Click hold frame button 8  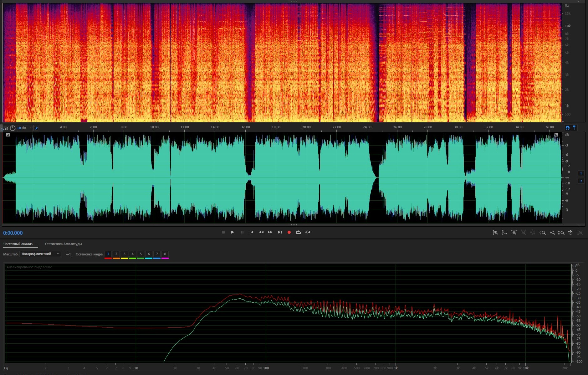pos(165,254)
